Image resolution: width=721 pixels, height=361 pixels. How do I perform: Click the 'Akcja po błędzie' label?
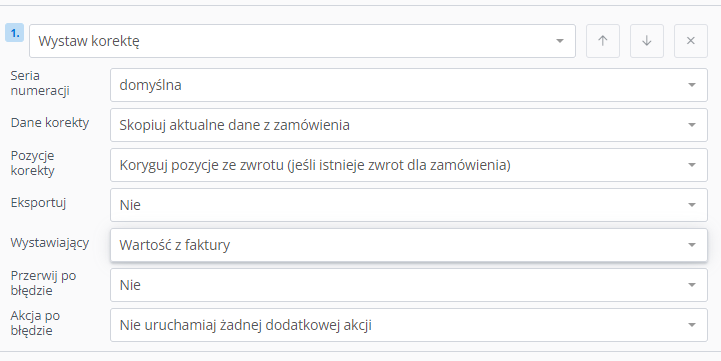(x=35, y=323)
